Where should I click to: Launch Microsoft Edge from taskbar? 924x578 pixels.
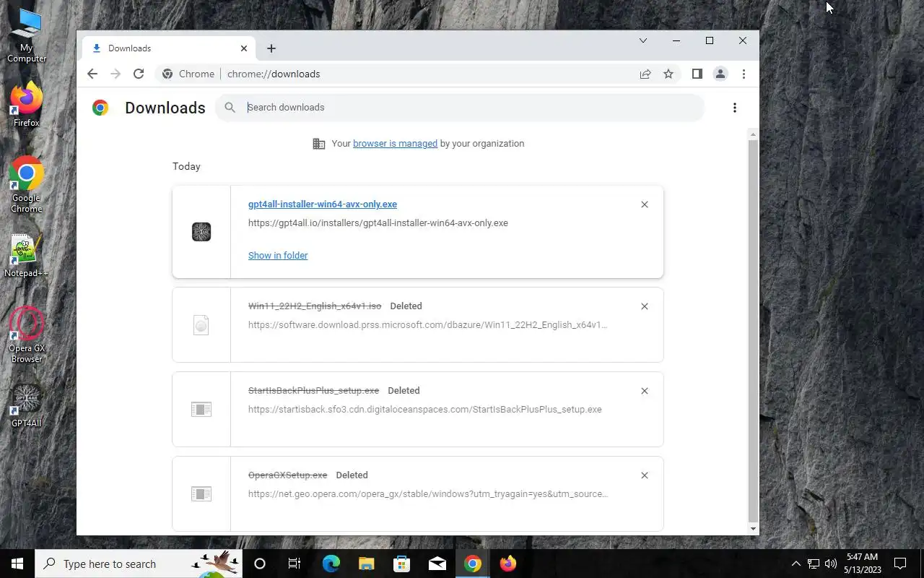331,564
